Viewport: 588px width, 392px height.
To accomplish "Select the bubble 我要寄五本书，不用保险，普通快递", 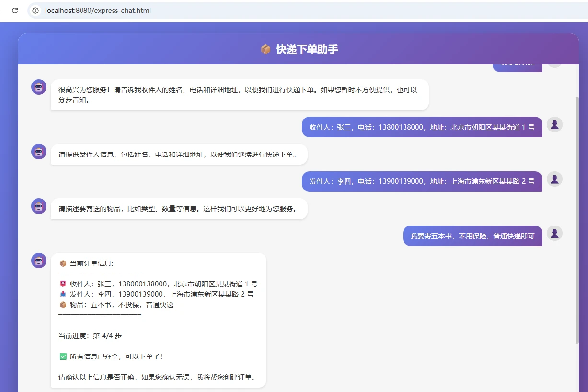I will pyautogui.click(x=473, y=236).
